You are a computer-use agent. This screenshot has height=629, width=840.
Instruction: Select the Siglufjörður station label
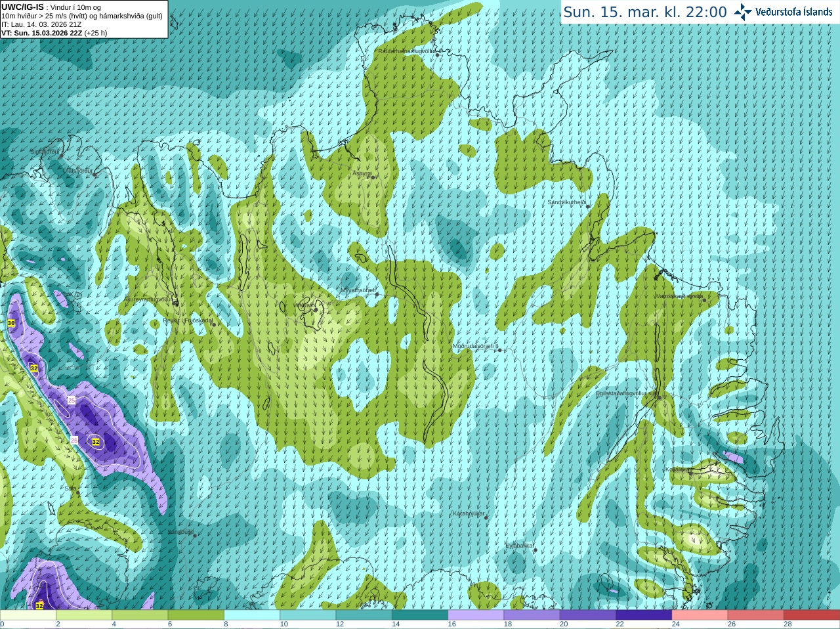[45, 152]
